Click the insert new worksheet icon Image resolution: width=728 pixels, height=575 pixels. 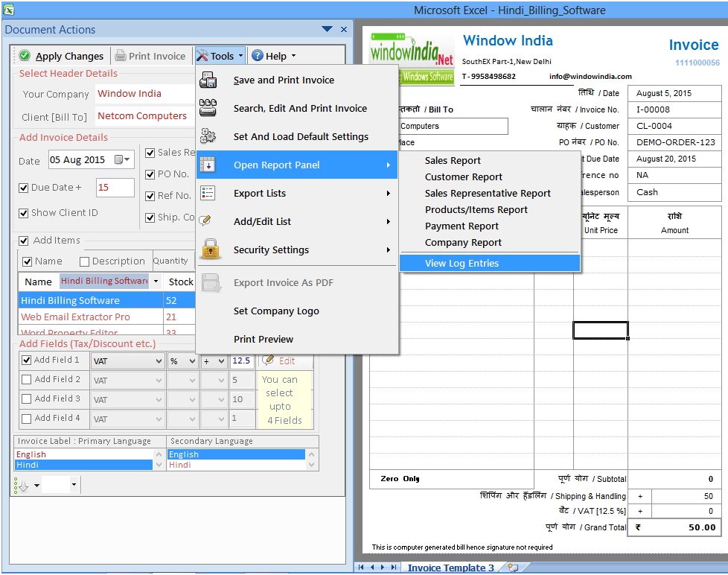pyautogui.click(x=514, y=567)
